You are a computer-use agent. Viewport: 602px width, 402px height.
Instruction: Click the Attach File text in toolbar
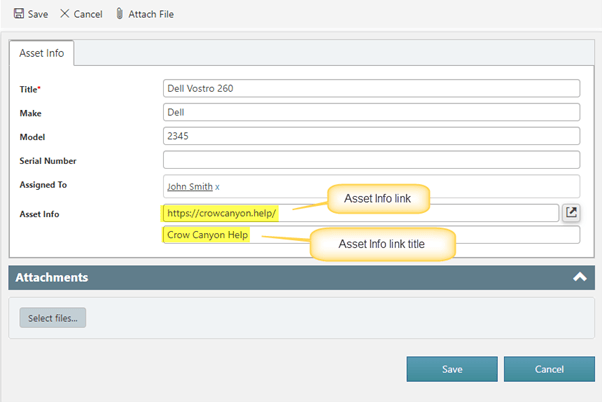[151, 14]
